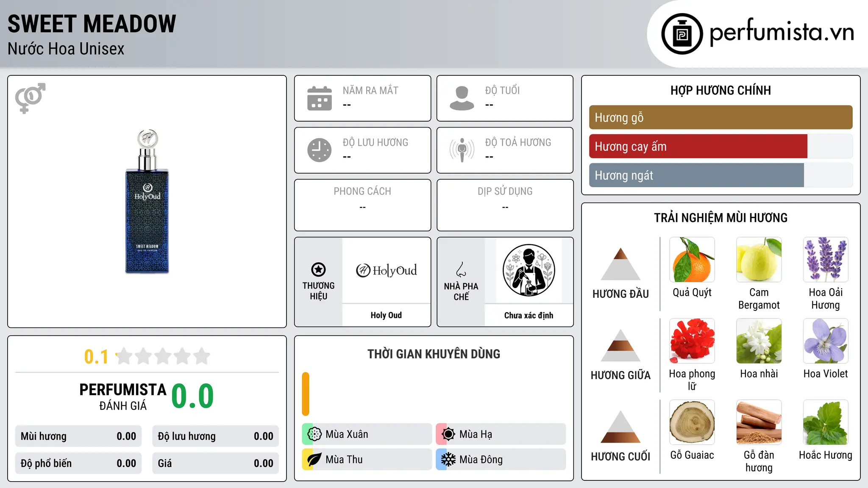Click the Hương Giữa pyramid icon
The height and width of the screenshot is (488, 868).
point(620,345)
